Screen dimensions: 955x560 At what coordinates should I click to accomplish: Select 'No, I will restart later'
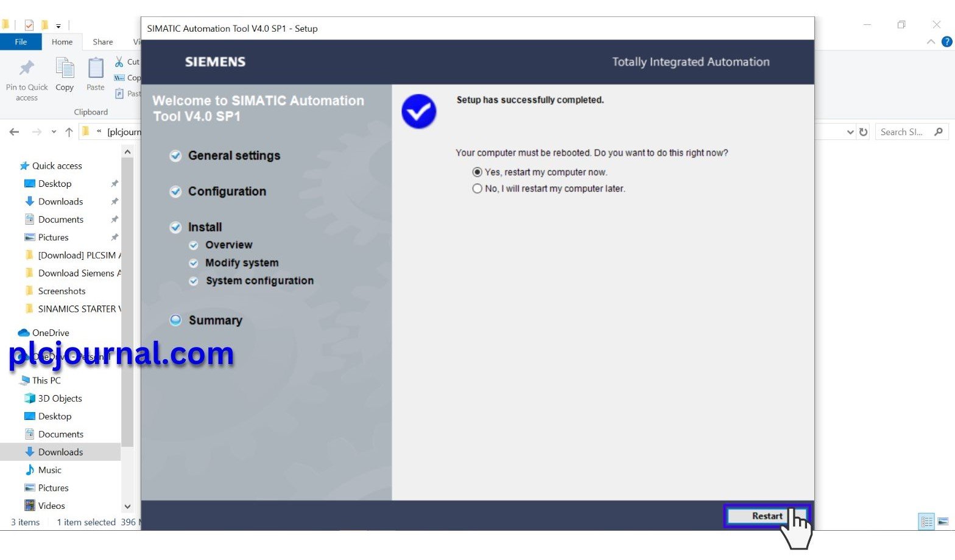549,189
